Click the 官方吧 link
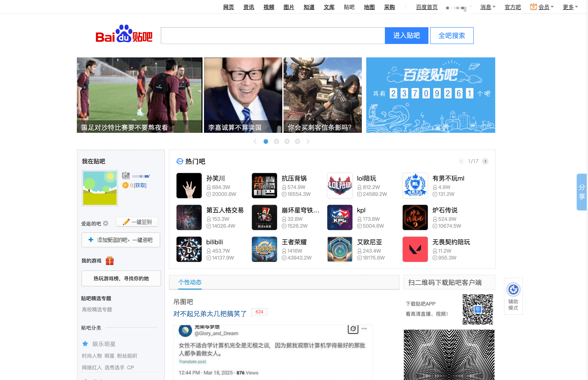This screenshot has height=380, width=588. coord(513,7)
